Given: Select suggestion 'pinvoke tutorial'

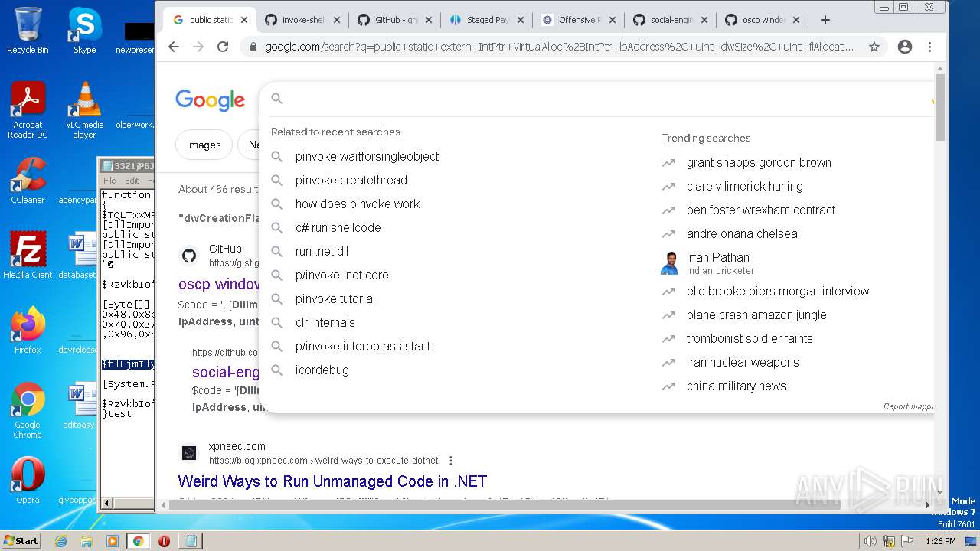Looking at the screenshot, I should pos(335,298).
